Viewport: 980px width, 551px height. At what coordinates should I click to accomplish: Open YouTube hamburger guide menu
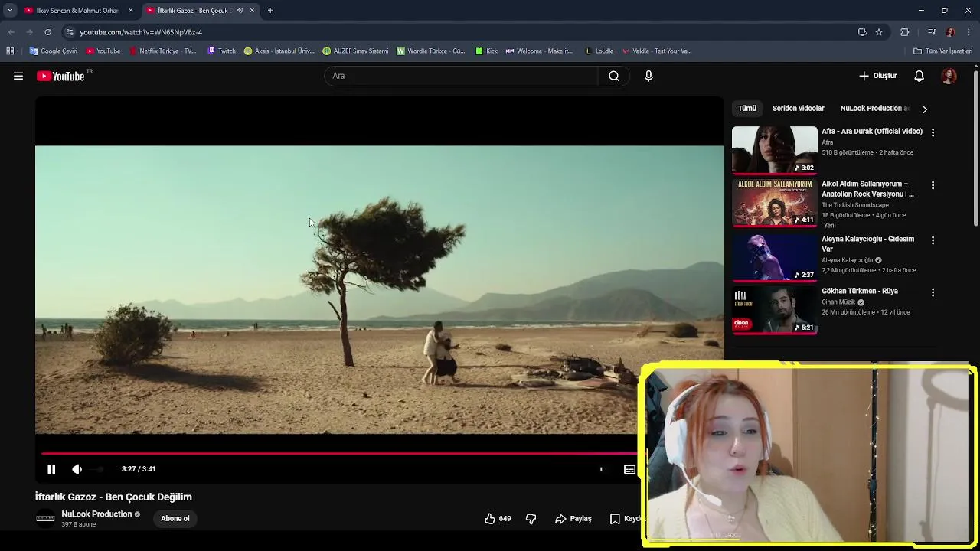[18, 76]
